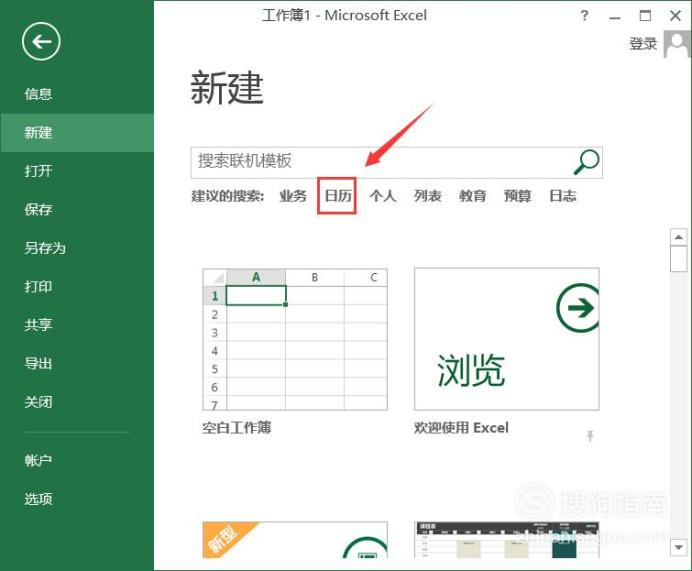The height and width of the screenshot is (571, 692).
Task: Open the 帐户 page
Action: point(38,461)
